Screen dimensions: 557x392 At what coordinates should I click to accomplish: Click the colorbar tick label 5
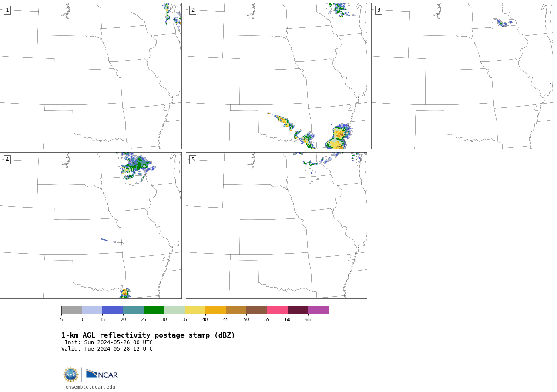(x=61, y=320)
